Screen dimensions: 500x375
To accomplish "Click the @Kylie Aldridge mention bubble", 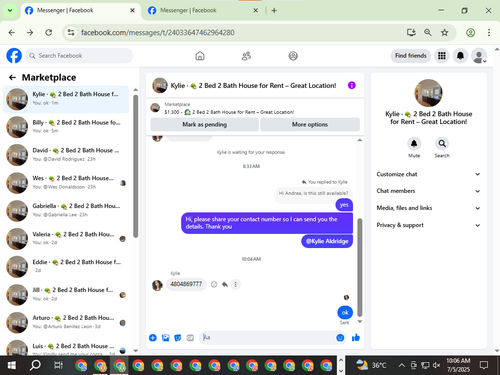I will pos(327,241).
